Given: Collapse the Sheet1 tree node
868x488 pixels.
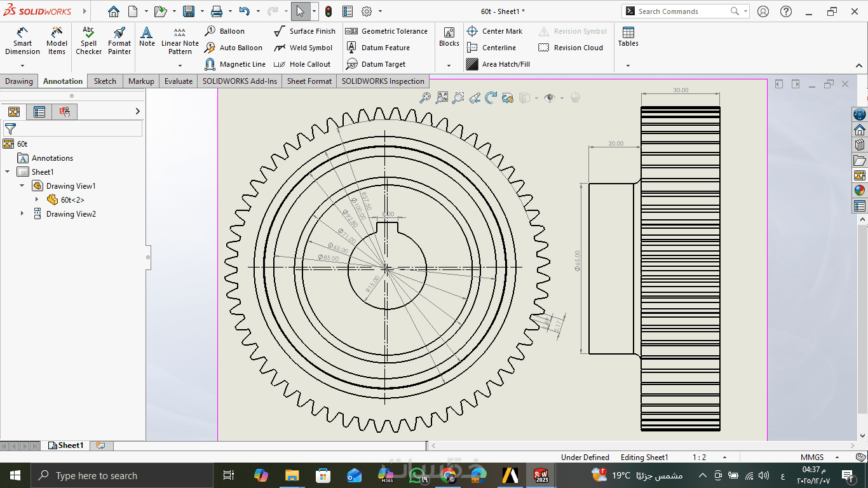Looking at the screenshot, I should (x=8, y=172).
